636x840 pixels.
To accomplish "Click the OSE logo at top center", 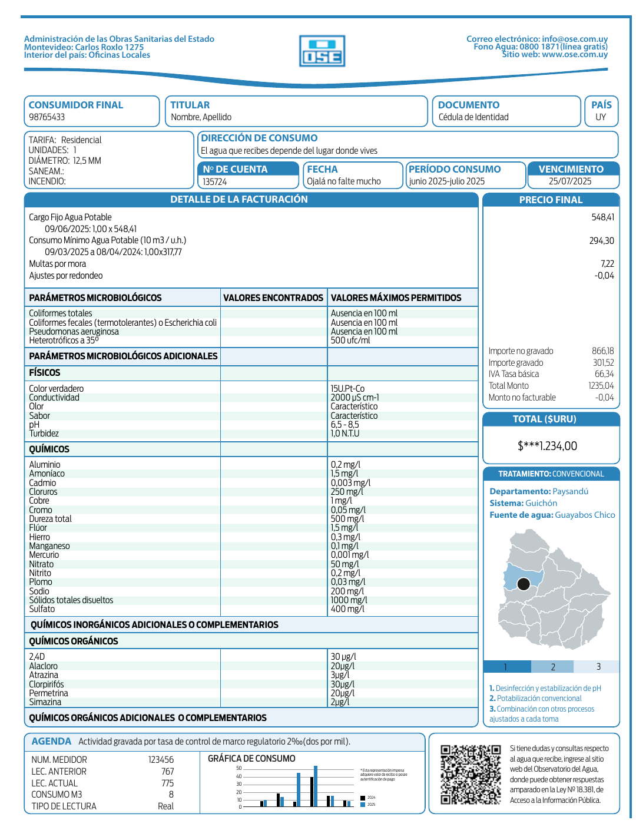I will [322, 51].
